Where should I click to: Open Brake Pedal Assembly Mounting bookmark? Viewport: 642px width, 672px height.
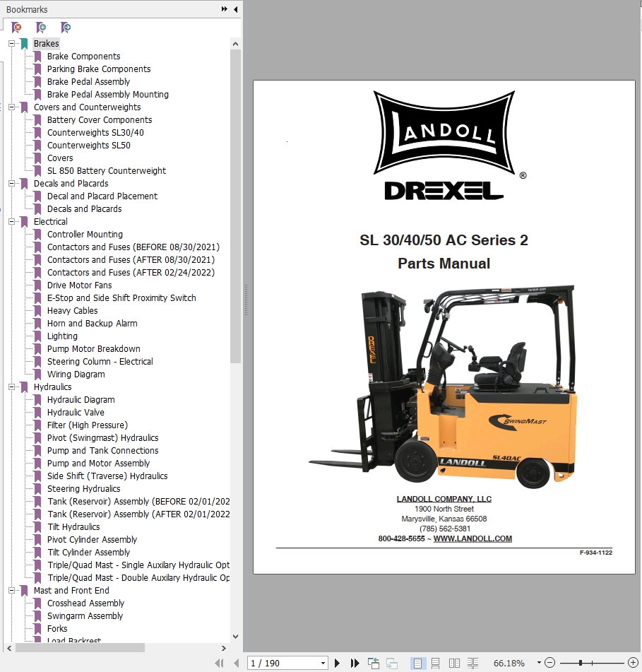tap(108, 94)
